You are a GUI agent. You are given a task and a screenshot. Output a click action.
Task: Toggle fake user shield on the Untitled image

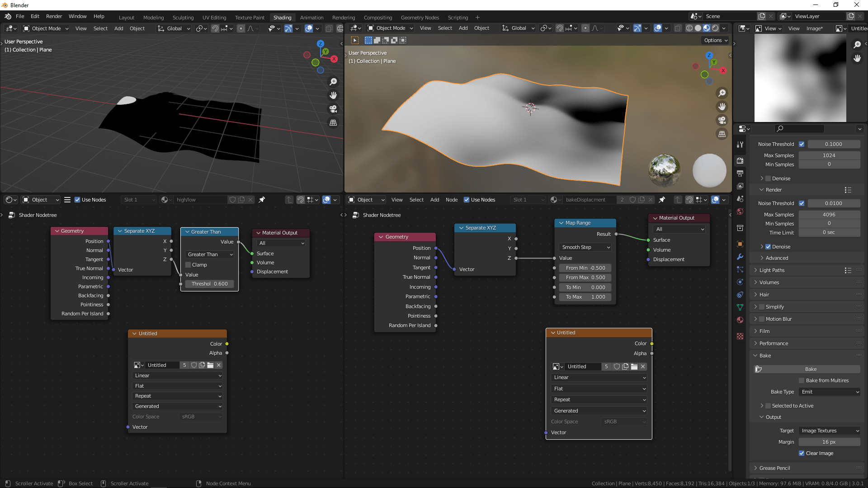[194, 365]
